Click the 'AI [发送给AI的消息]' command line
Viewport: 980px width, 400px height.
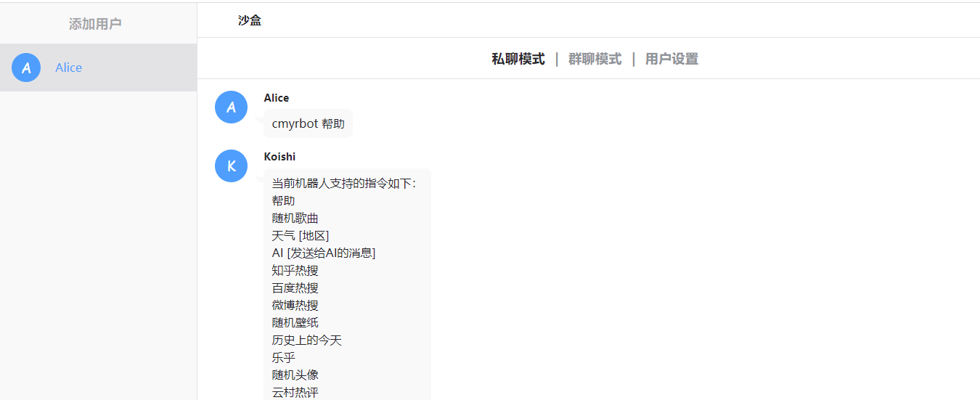coord(323,253)
